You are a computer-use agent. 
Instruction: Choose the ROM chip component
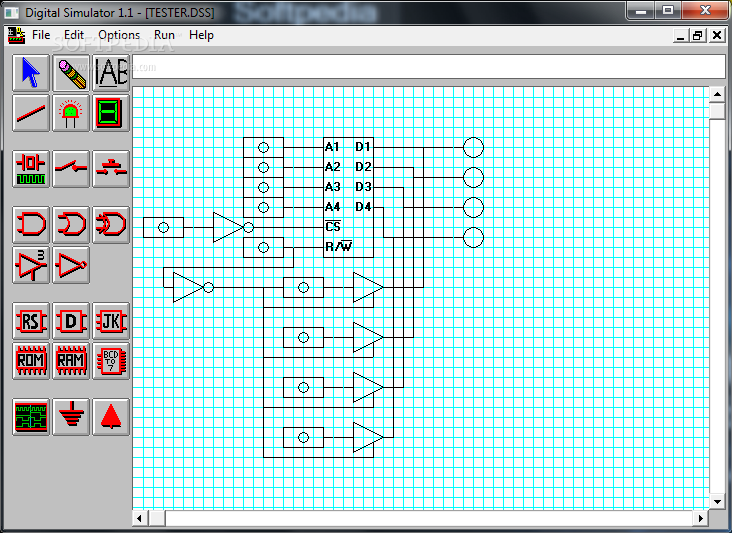[31, 361]
